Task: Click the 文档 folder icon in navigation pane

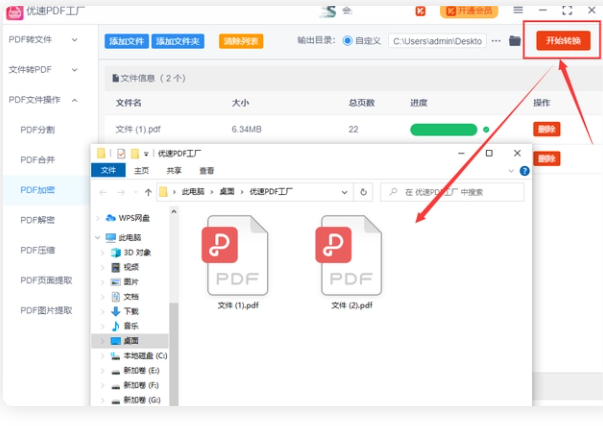Action: (115, 297)
